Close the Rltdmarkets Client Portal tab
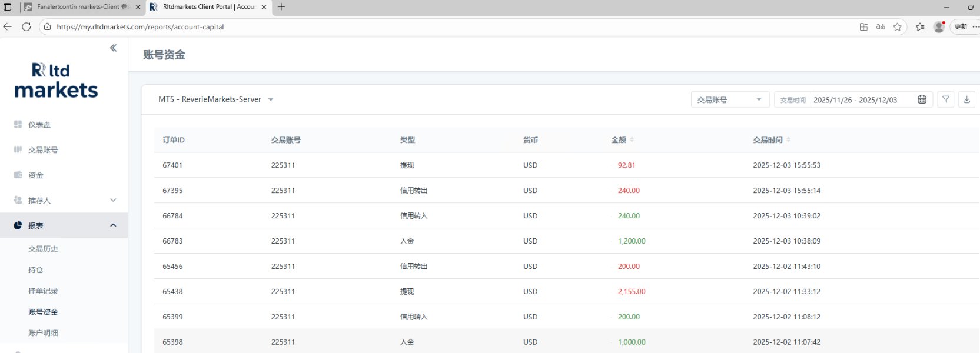 click(x=264, y=7)
